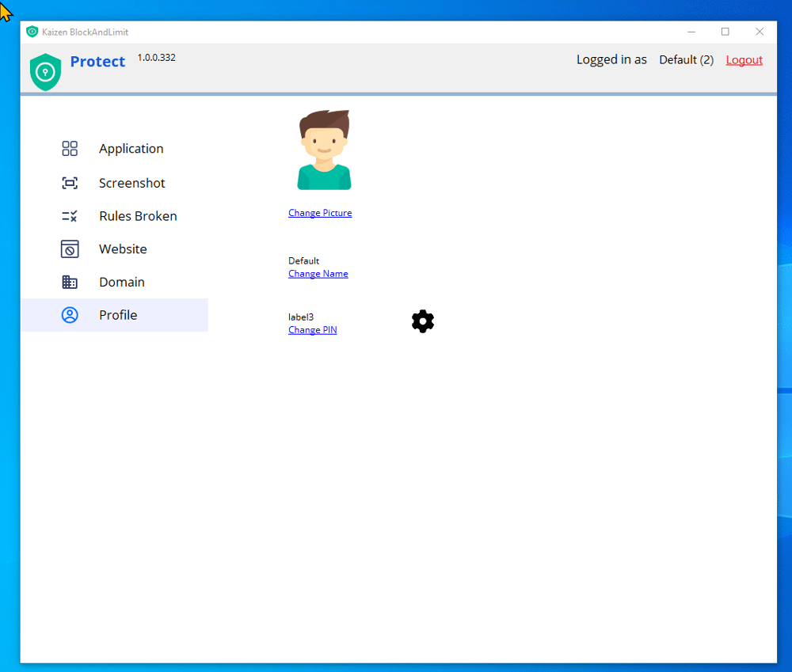Maximize the Kaizen BlockAndLimit window

pyautogui.click(x=725, y=32)
